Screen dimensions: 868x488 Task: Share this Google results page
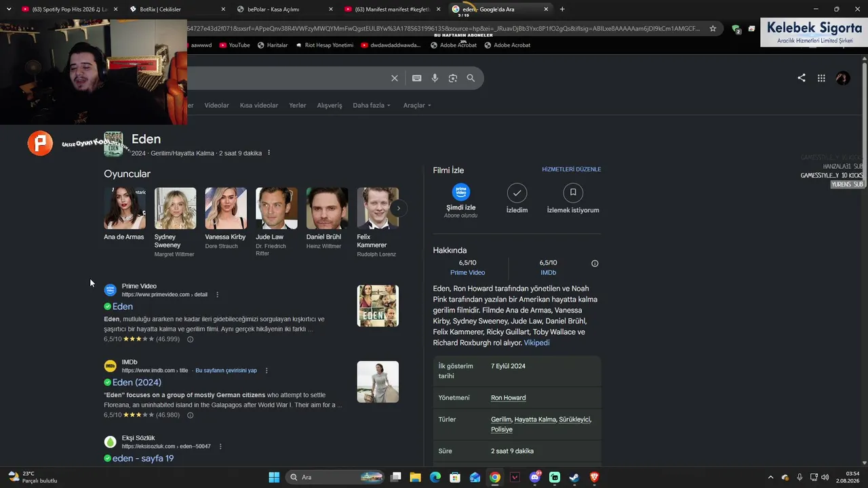click(802, 78)
